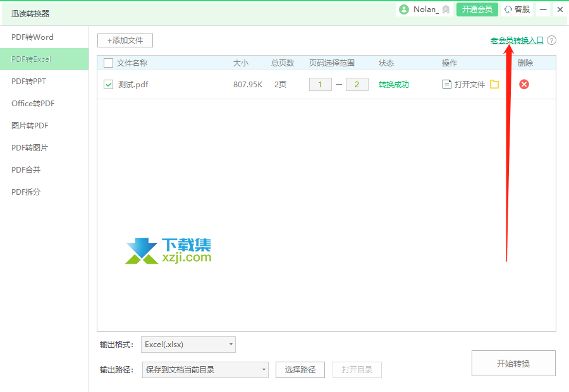Click the 页码选择范围 column header
The width and height of the screenshot is (569, 392).
pos(332,63)
